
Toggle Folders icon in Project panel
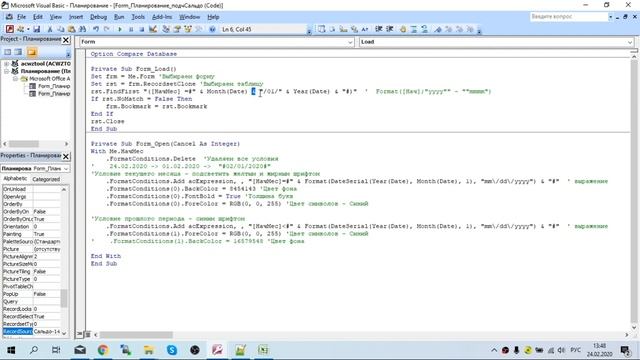click(32, 52)
